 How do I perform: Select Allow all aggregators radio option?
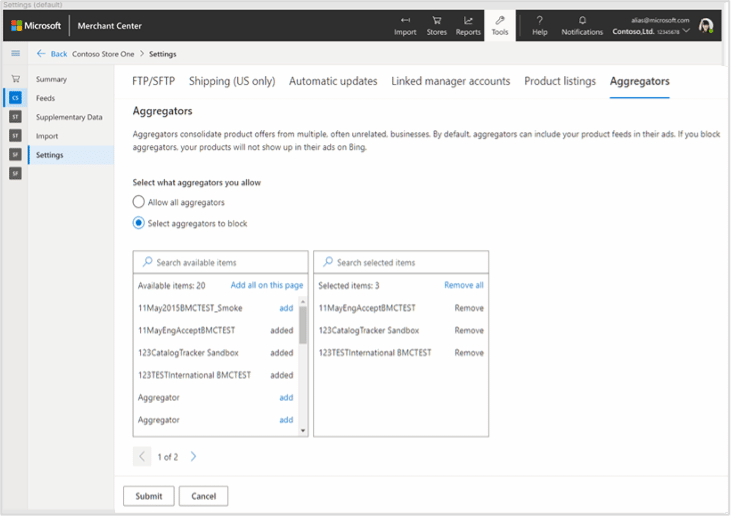[x=139, y=202]
